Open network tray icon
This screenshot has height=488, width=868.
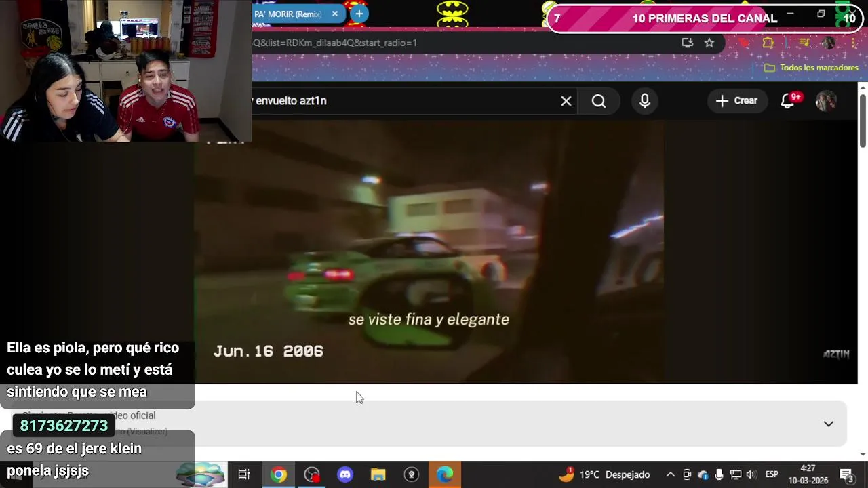pos(735,474)
